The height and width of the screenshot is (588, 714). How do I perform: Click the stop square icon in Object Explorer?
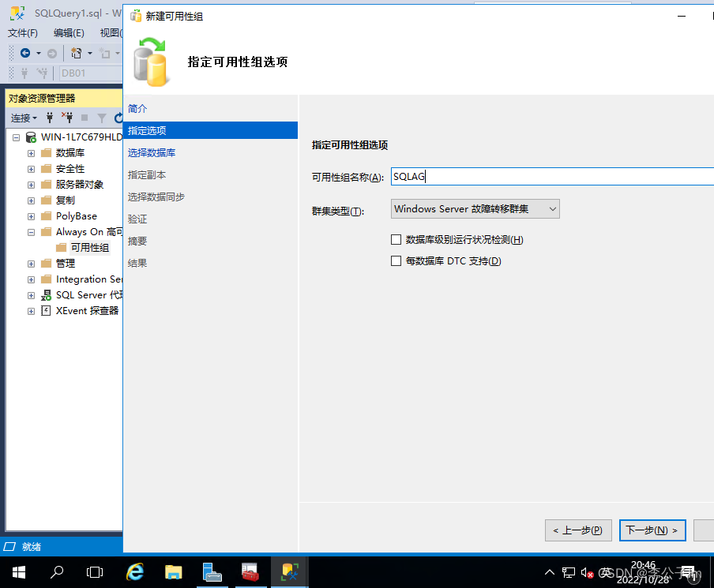coord(85,118)
